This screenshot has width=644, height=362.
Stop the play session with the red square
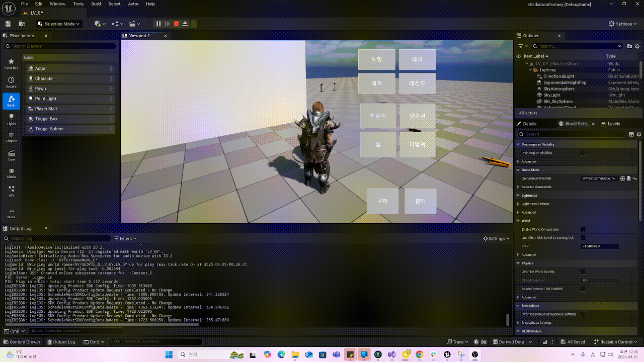coord(176,24)
